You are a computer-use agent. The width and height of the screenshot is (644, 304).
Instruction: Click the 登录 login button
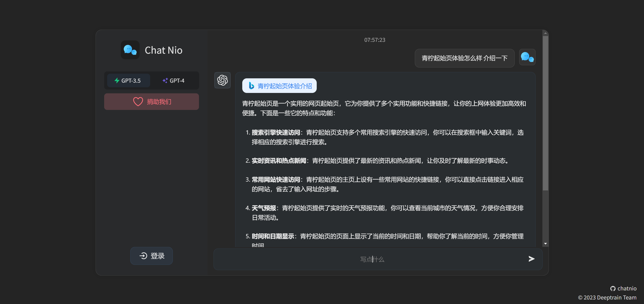[151, 256]
